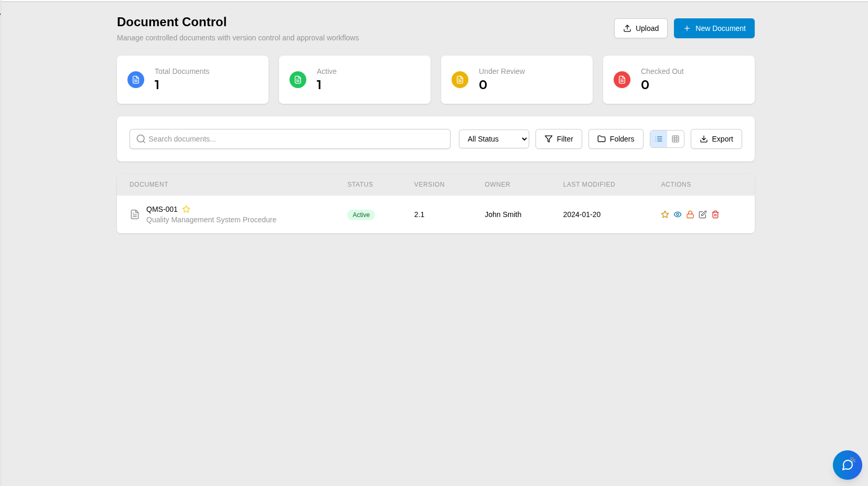Favorite document QMS-001 with the star icon

[665, 214]
